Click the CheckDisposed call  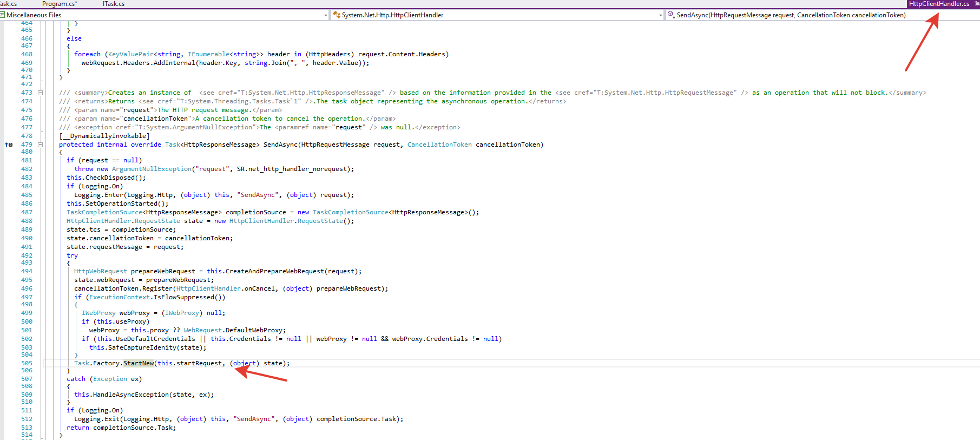[x=110, y=178]
